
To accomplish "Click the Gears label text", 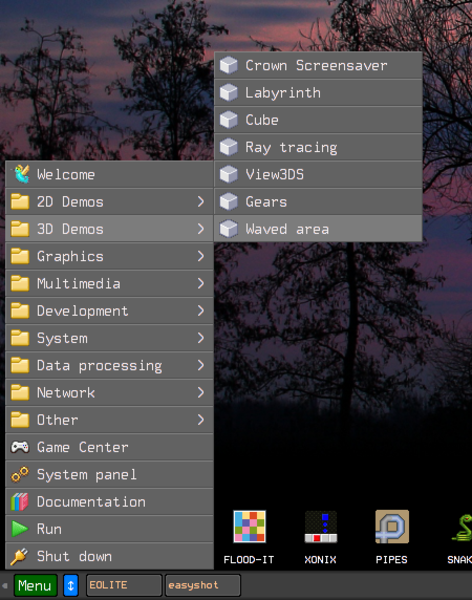I will coord(266,202).
